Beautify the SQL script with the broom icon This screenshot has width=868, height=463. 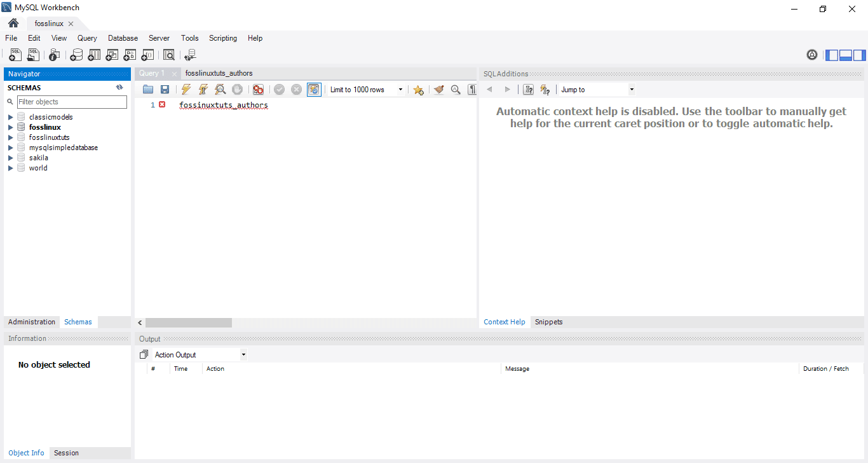438,90
